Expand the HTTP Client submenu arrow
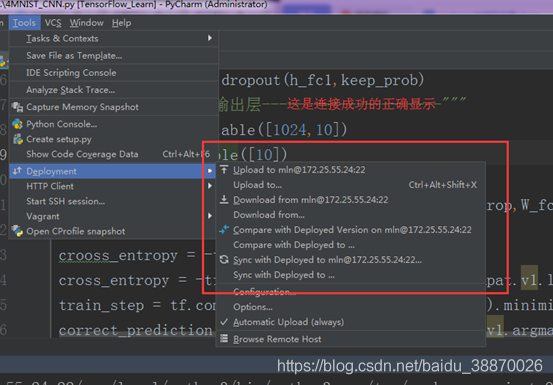 [210, 186]
